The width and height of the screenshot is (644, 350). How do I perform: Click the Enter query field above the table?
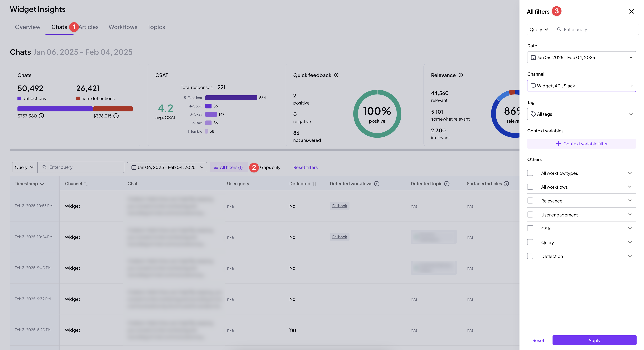click(81, 167)
